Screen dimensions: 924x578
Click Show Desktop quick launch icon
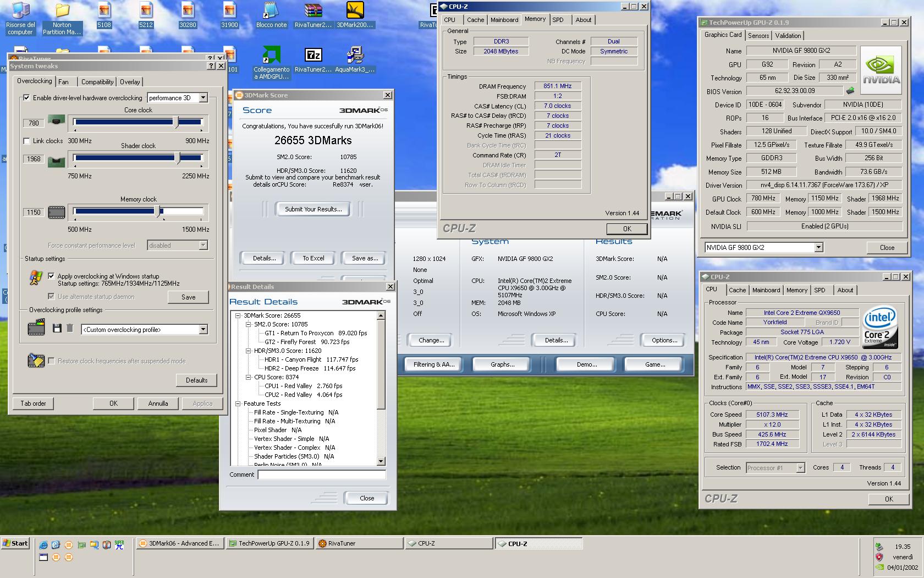(43, 557)
